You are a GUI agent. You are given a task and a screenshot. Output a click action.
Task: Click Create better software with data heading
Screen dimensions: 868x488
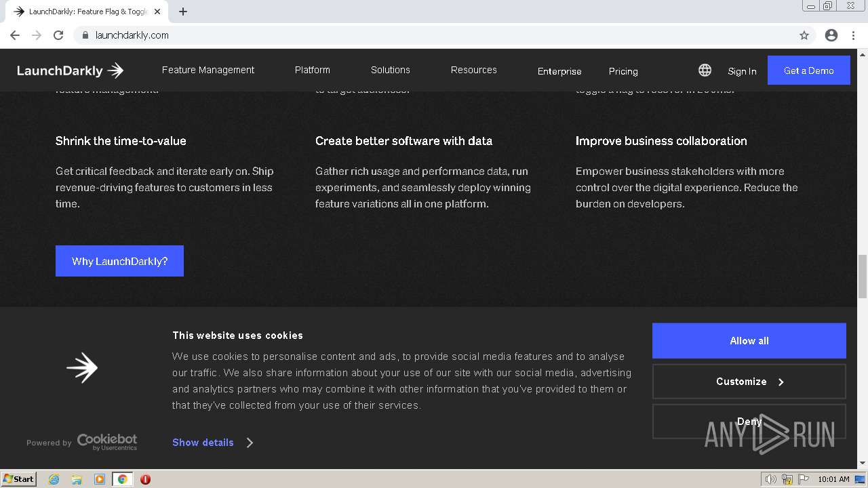(x=403, y=141)
